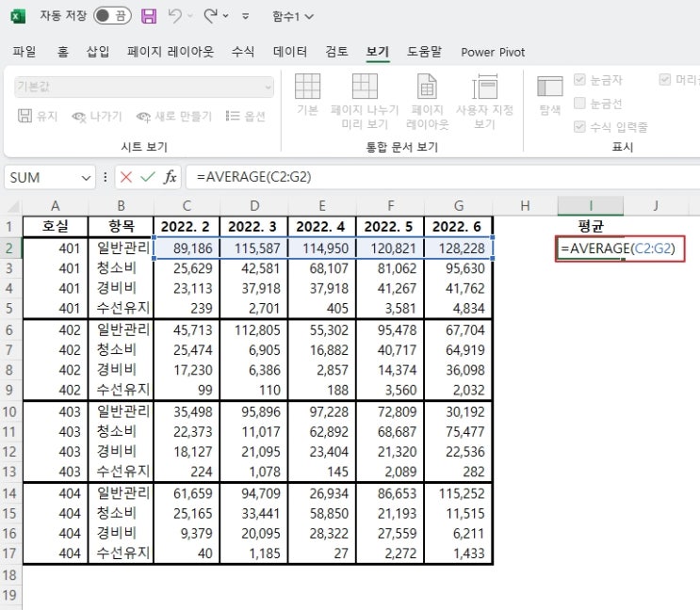The image size is (700, 610).
Task: Open the Quick Access Toolbar customize menu
Action: 245,17
